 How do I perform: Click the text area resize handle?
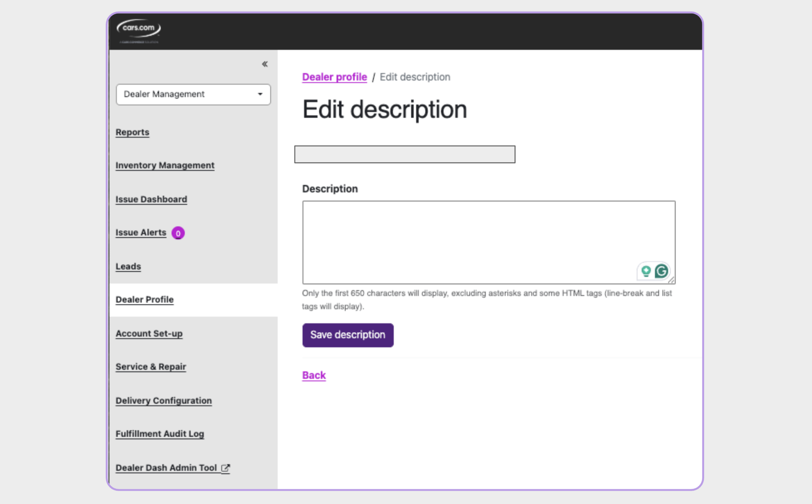point(671,280)
